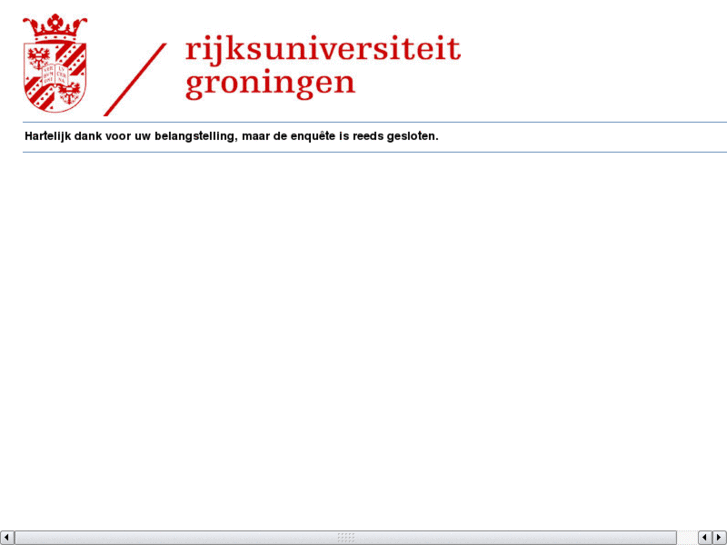
Task: Click the University of Groningen crest logo
Action: (55, 64)
